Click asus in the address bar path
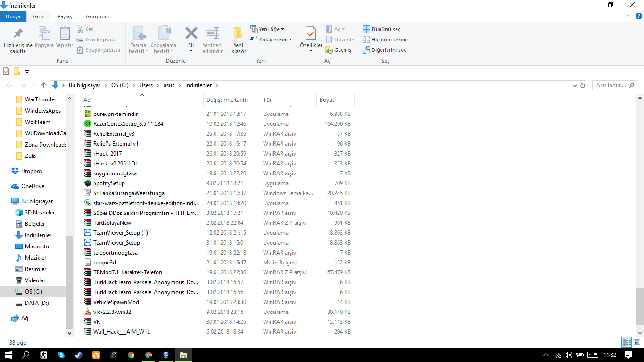This screenshot has width=644, height=362. (169, 85)
